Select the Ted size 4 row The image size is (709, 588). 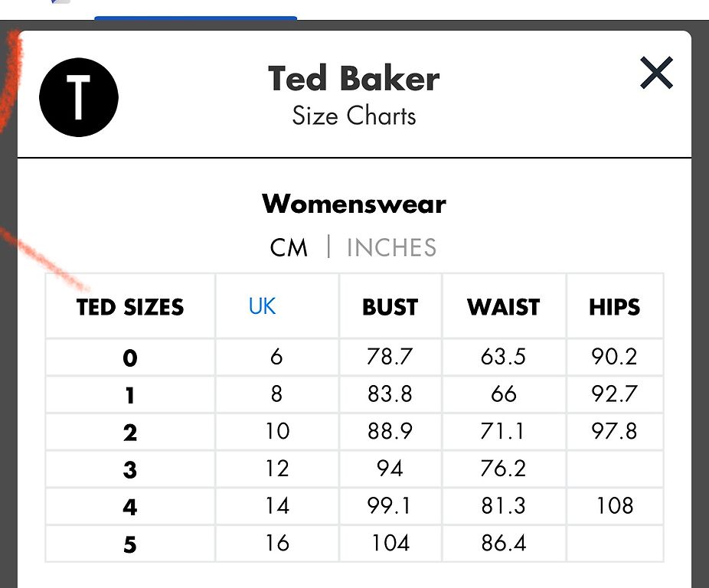(354, 506)
